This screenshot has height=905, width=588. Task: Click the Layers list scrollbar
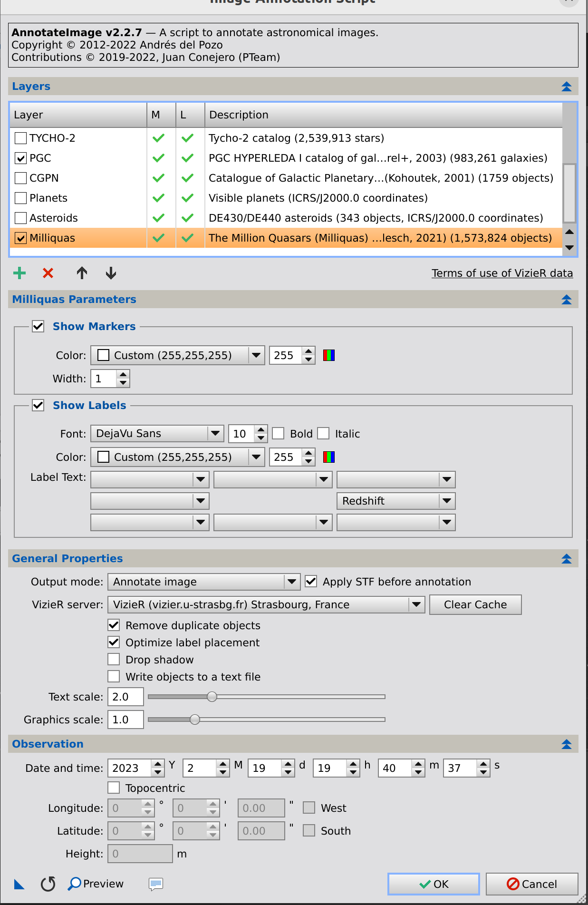(569, 193)
